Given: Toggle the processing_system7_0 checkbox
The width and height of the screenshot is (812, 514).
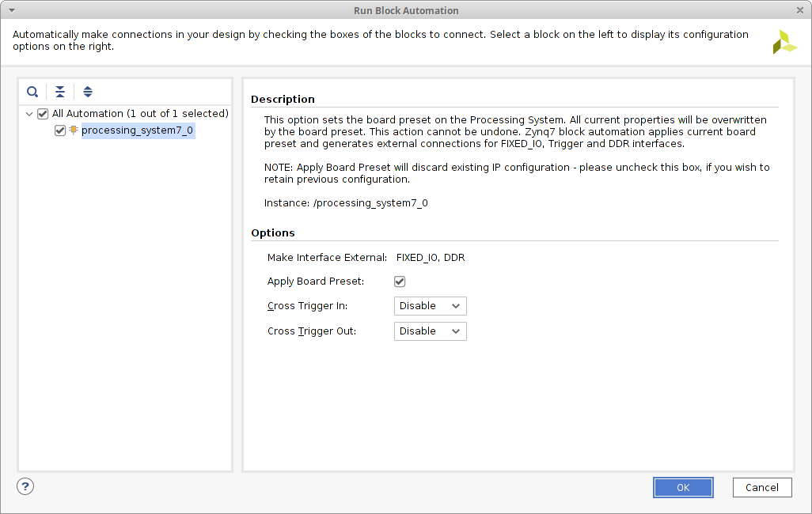Looking at the screenshot, I should click(60, 131).
